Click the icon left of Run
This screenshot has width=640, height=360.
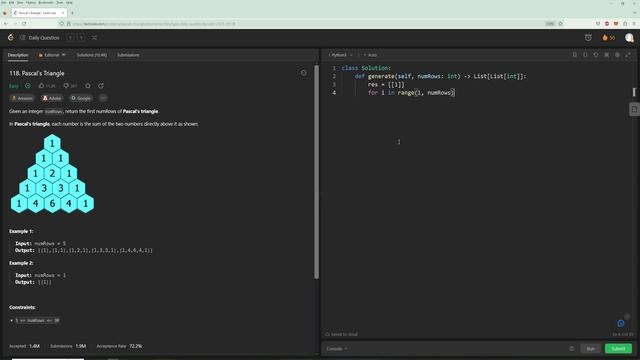click(571, 349)
